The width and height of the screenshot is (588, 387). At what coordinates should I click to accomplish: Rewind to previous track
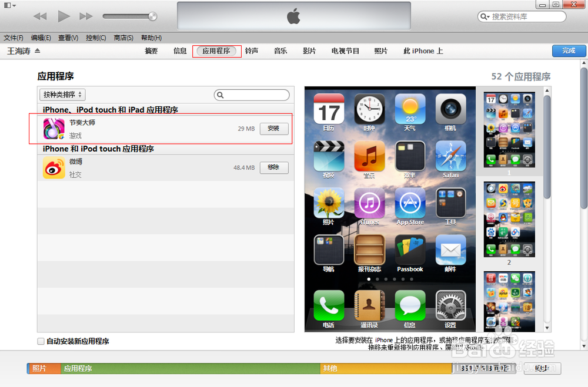(40, 16)
